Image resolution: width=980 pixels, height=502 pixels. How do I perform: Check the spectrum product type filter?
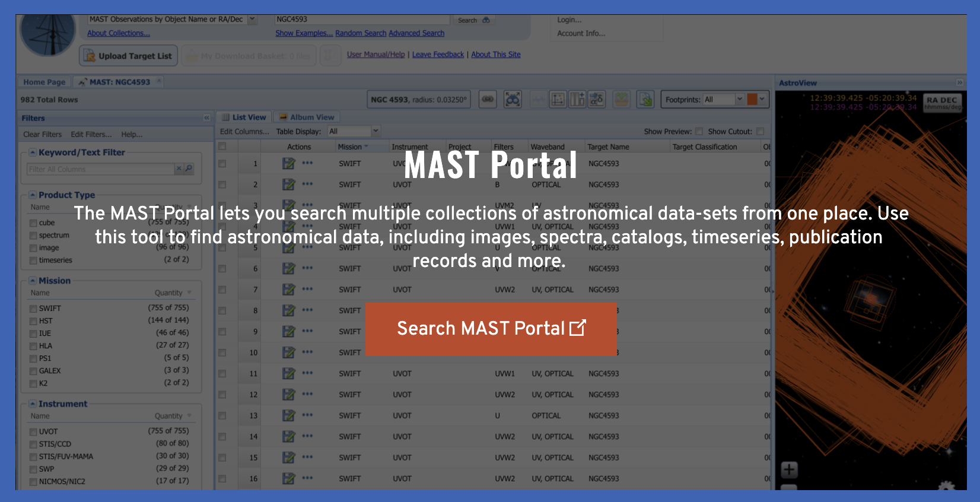click(33, 236)
